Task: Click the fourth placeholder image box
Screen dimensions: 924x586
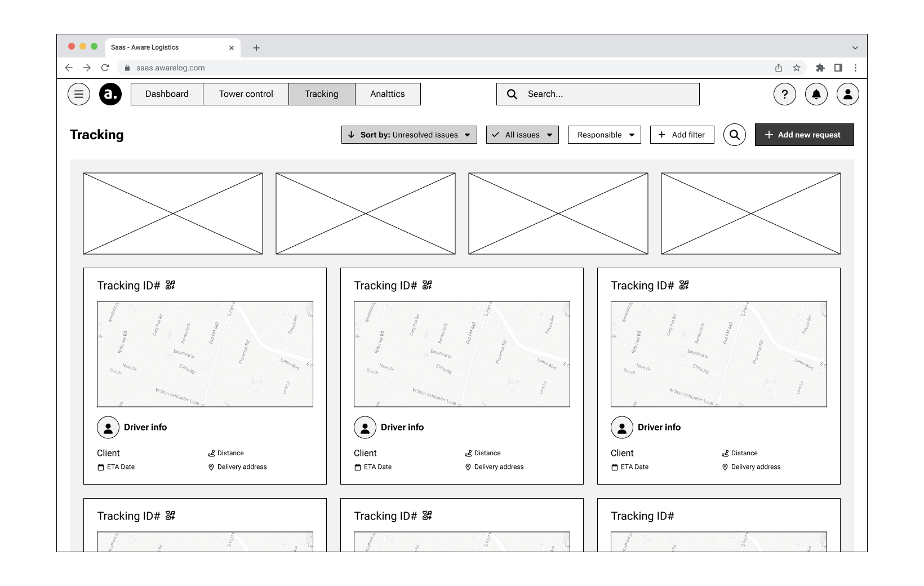Action: [751, 214]
